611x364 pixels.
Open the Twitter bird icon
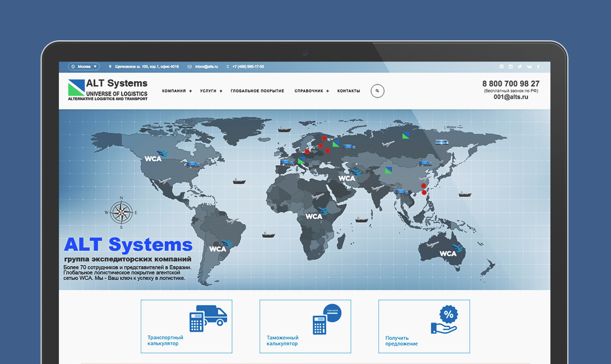click(520, 67)
